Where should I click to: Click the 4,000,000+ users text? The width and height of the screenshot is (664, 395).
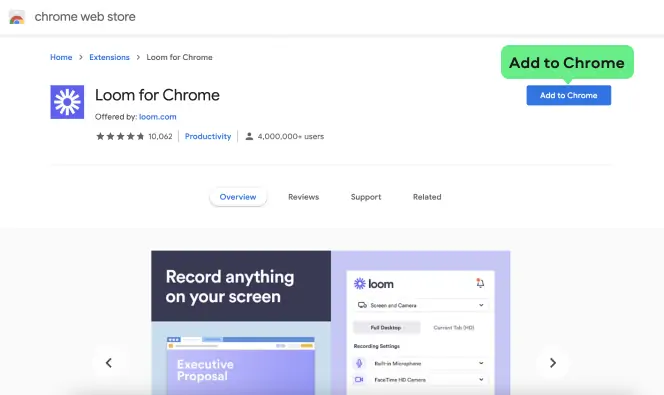pyautogui.click(x=290, y=136)
